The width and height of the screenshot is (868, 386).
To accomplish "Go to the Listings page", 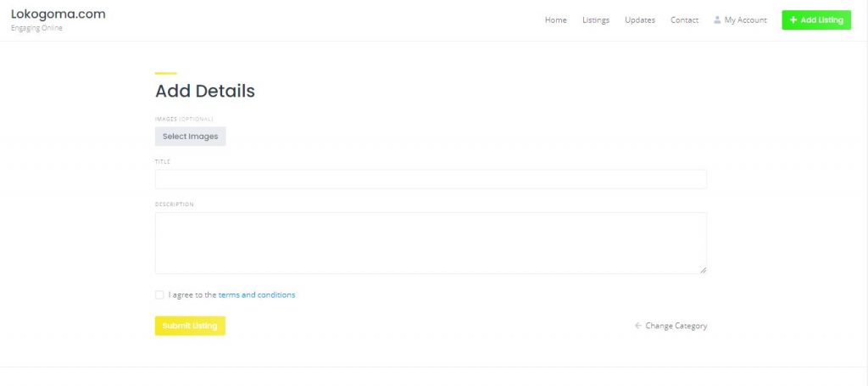I will coord(596,20).
